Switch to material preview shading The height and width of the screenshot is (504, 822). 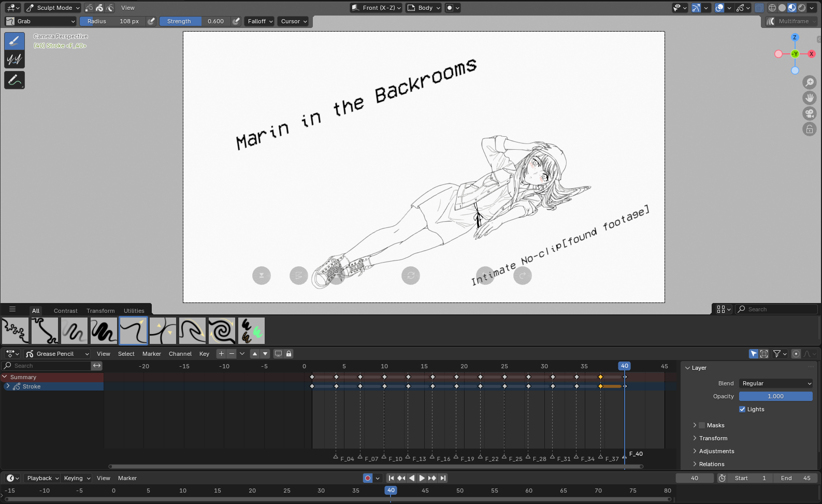point(792,8)
